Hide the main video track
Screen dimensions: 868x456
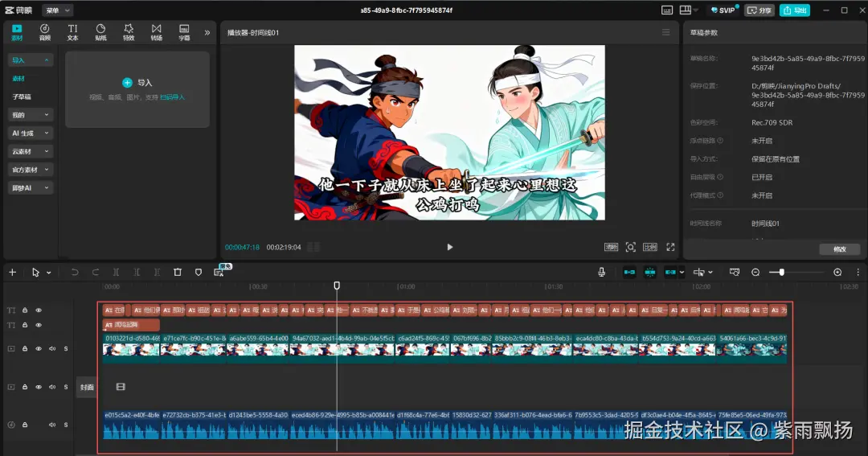[39, 348]
